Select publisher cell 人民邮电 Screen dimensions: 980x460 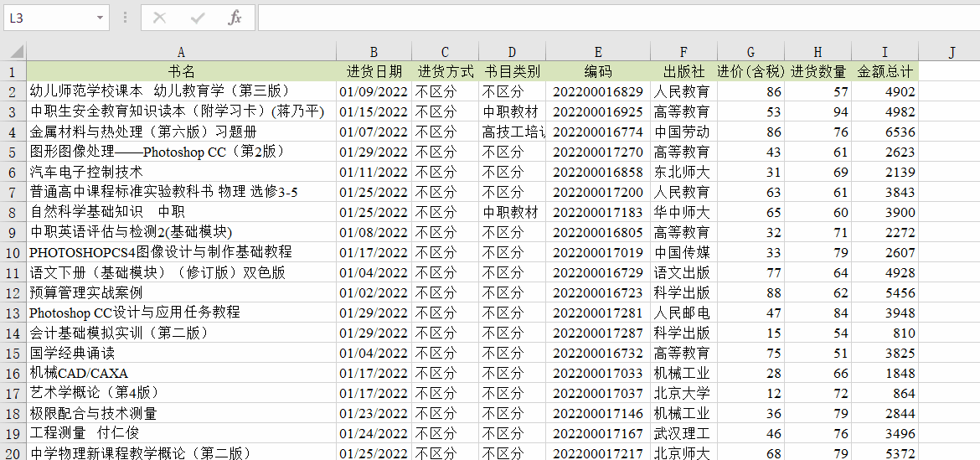[x=683, y=313]
